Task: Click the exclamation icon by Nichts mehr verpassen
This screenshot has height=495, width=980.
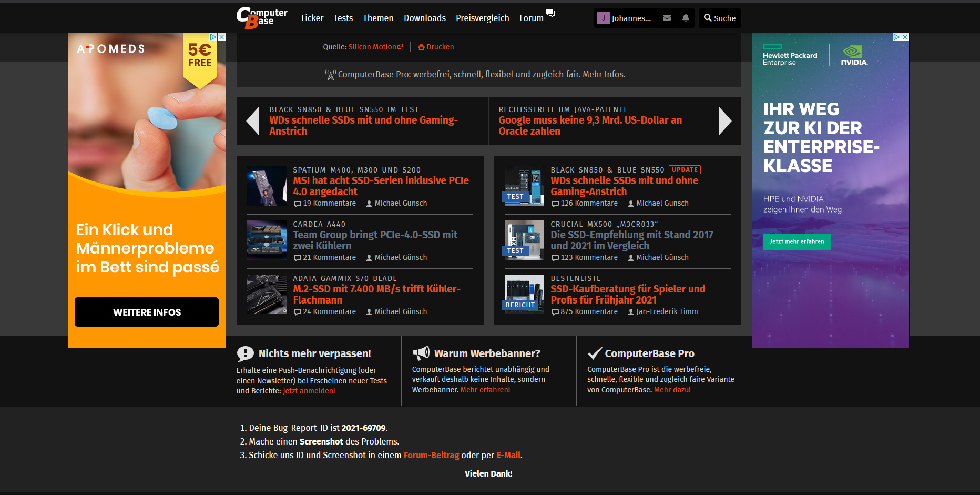Action: click(x=246, y=353)
